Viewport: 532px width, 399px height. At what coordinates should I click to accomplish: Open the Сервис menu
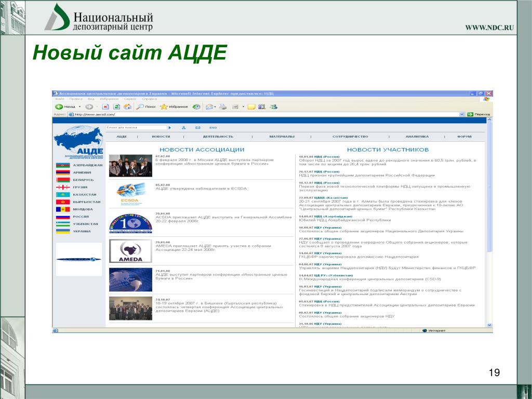pos(130,99)
